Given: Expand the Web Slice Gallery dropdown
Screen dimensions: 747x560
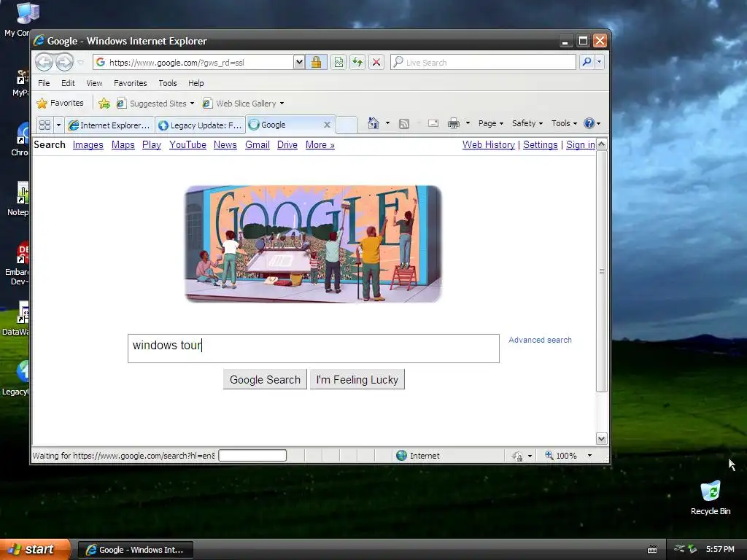Looking at the screenshot, I should click(x=282, y=104).
